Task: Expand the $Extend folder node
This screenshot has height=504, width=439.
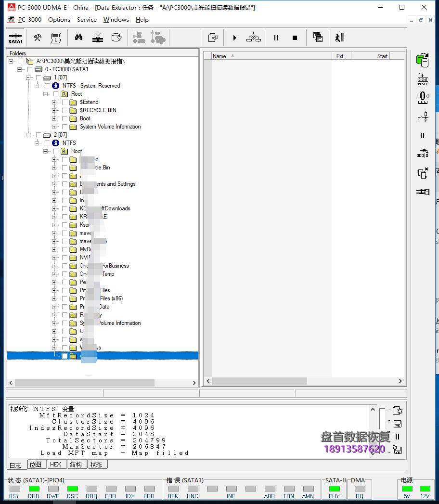Action: (x=54, y=102)
